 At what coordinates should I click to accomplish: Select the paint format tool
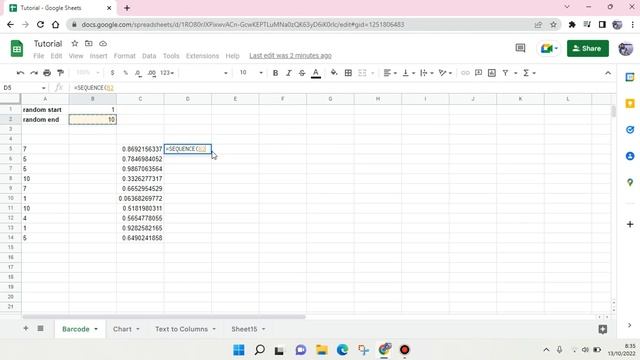coord(60,73)
